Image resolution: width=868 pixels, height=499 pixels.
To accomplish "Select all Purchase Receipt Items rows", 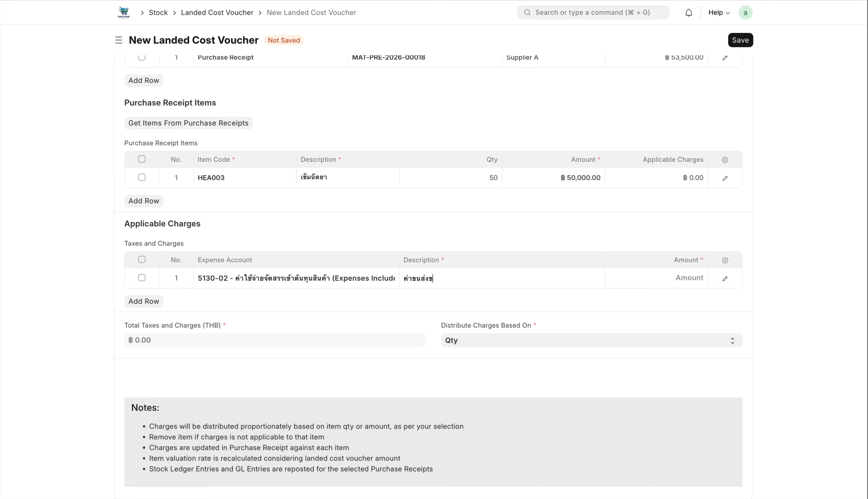I will [x=142, y=159].
